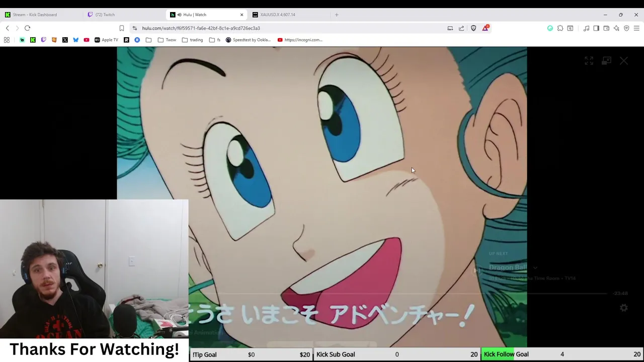644x362 pixels.
Task: Enter fullscreen in the Hulu player
Action: [x=589, y=61]
